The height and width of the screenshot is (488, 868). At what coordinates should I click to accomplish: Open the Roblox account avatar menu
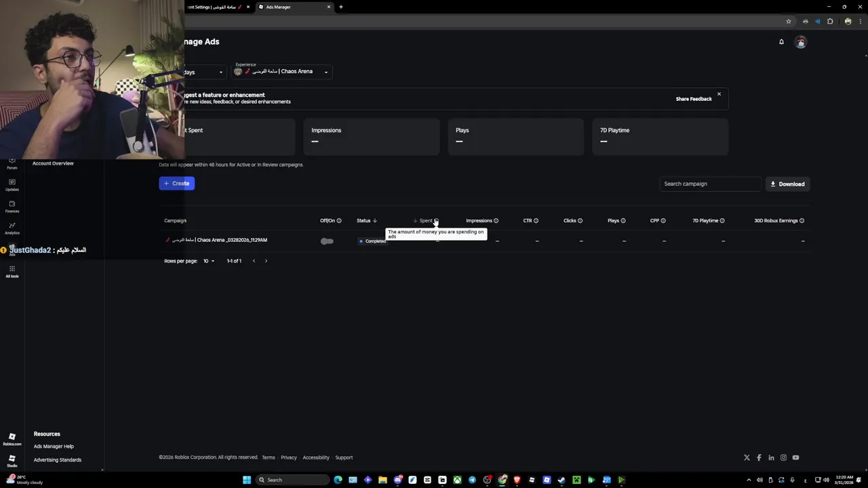click(x=801, y=42)
